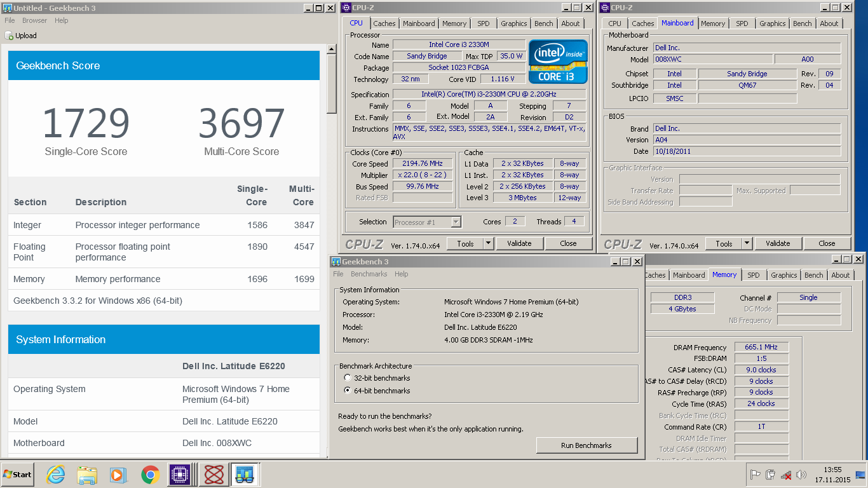868x488 pixels.
Task: Click the blue monitor icon beside the clock
Action: pyautogui.click(x=860, y=475)
